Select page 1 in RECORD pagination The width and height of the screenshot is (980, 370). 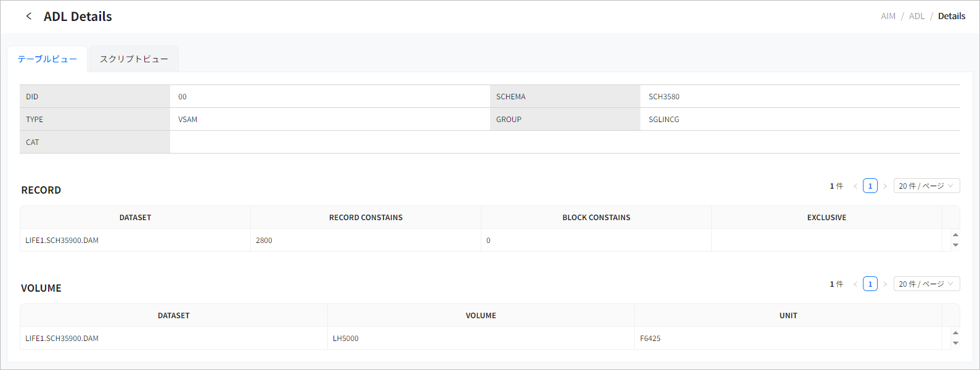point(870,186)
